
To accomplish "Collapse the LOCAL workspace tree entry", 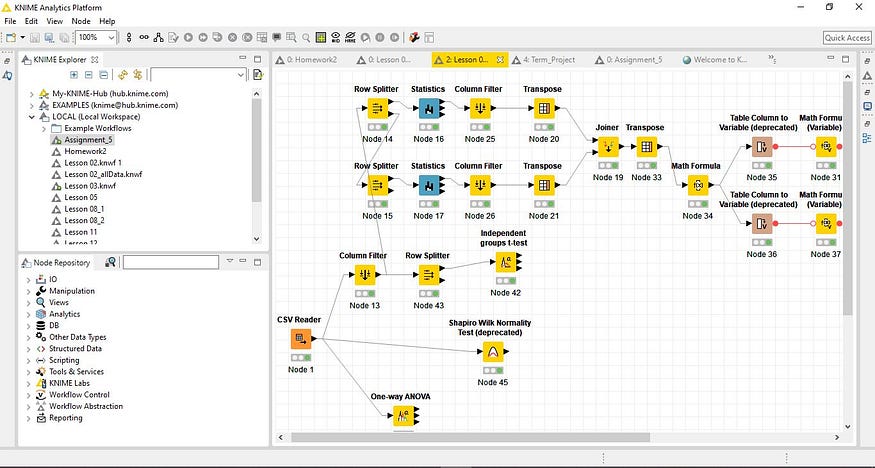I will [x=32, y=117].
